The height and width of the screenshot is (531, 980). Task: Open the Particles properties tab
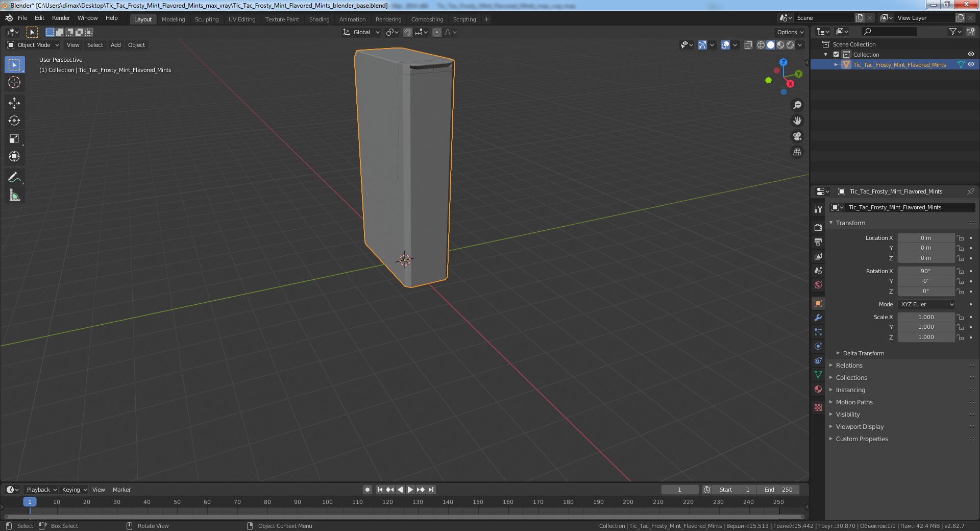(x=818, y=332)
